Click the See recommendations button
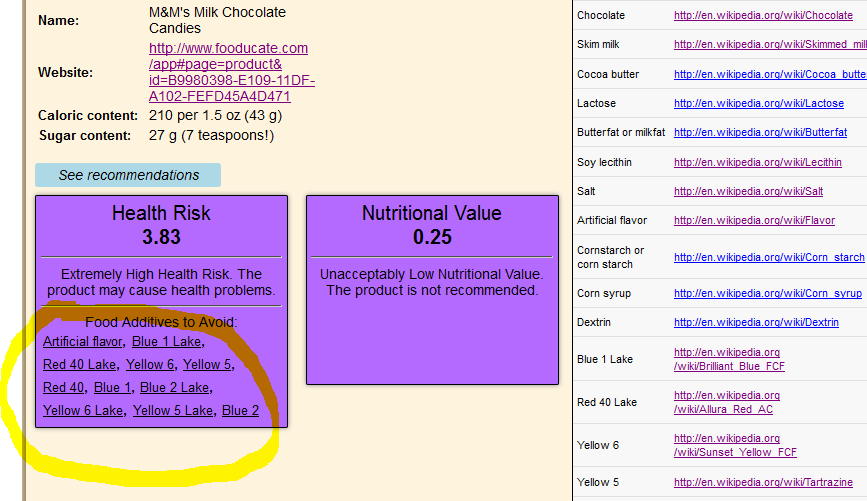This screenshot has height=501, width=867. click(128, 175)
